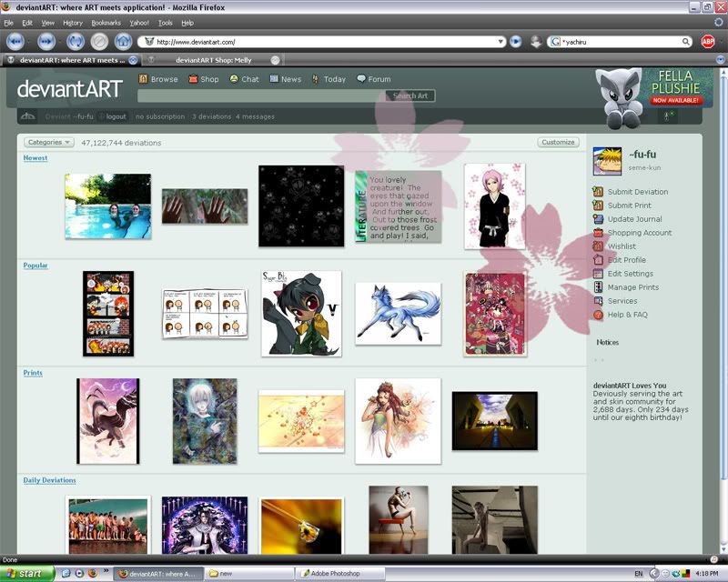Click the magnifier in the Firefox search box
Image resolution: width=728 pixels, height=582 pixels.
click(x=685, y=42)
